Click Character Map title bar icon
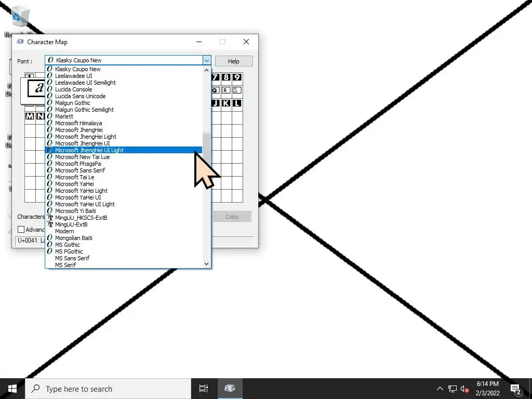Screen dimensions: 532x399 [20, 42]
